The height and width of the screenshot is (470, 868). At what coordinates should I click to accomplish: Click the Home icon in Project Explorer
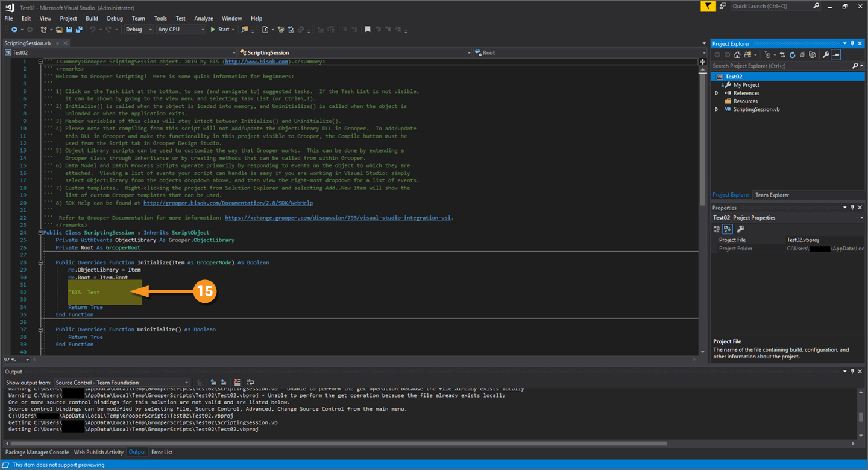click(x=737, y=55)
